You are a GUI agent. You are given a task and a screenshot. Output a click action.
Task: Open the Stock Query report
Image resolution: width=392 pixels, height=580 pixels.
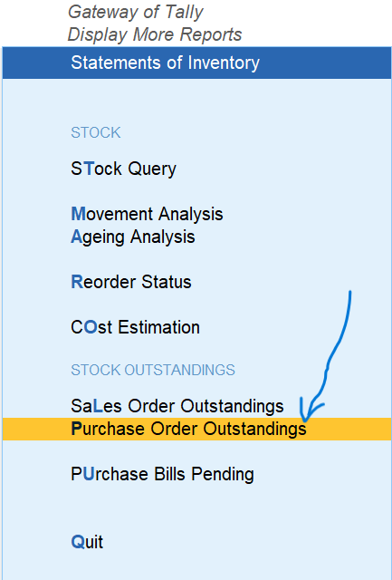(x=123, y=169)
